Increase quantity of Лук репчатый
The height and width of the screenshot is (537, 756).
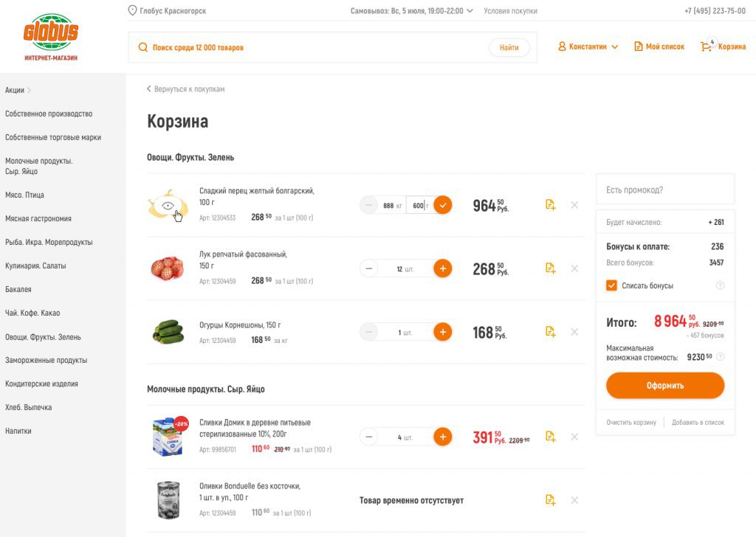click(442, 268)
